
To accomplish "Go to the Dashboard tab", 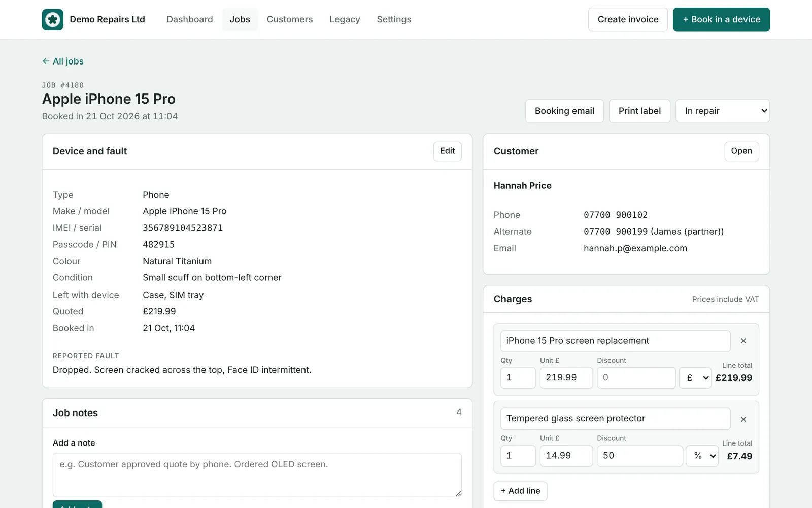I will [x=190, y=19].
